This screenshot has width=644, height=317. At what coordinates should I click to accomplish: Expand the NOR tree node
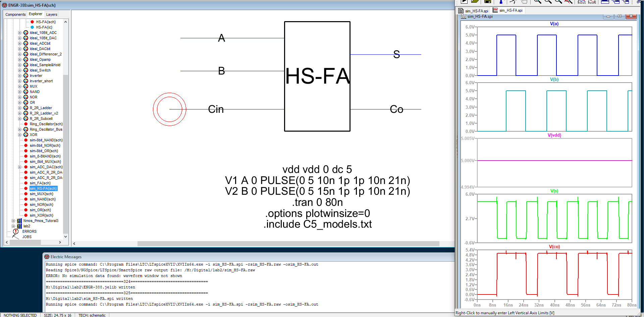coord(19,97)
